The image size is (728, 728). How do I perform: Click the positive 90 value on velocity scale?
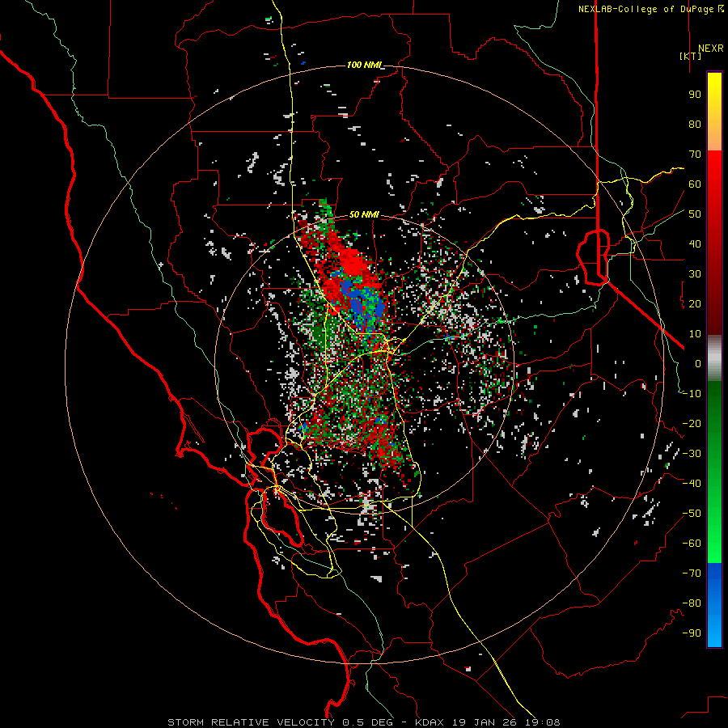point(695,95)
